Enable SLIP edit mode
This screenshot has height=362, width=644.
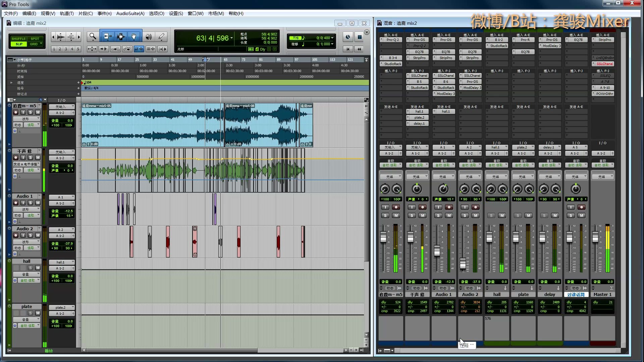coord(18,44)
